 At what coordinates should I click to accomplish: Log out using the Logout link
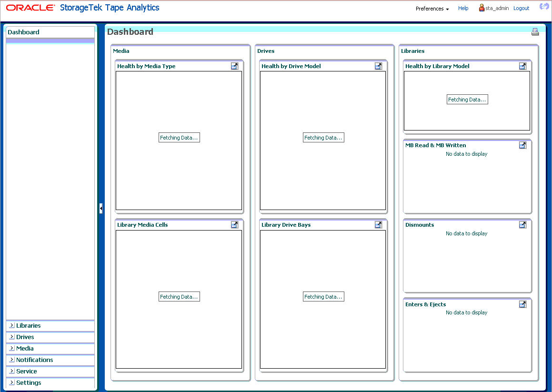click(521, 8)
